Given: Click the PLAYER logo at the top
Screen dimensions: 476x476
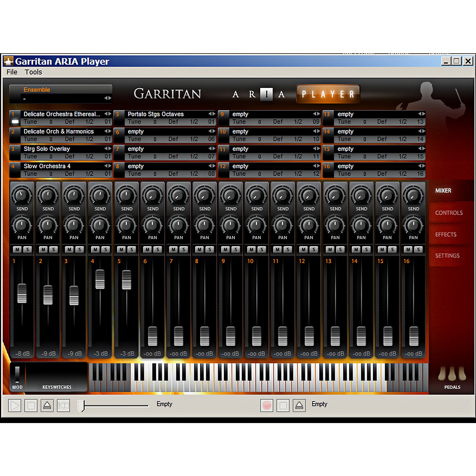Looking at the screenshot, I should tap(327, 94).
